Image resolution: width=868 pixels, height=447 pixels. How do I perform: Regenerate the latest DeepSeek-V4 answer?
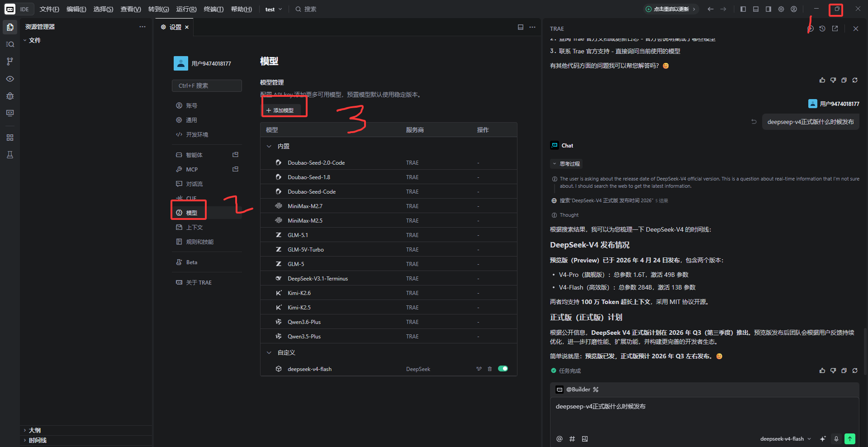click(x=855, y=371)
